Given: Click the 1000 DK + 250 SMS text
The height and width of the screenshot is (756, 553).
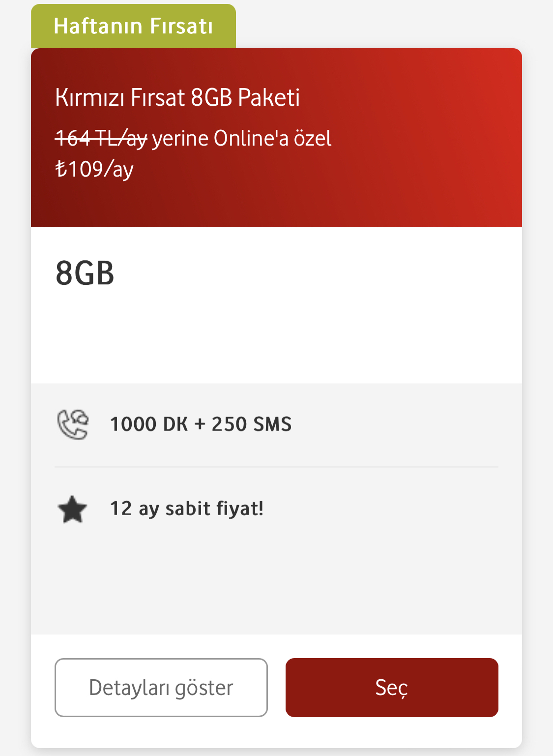Looking at the screenshot, I should coord(201,424).
